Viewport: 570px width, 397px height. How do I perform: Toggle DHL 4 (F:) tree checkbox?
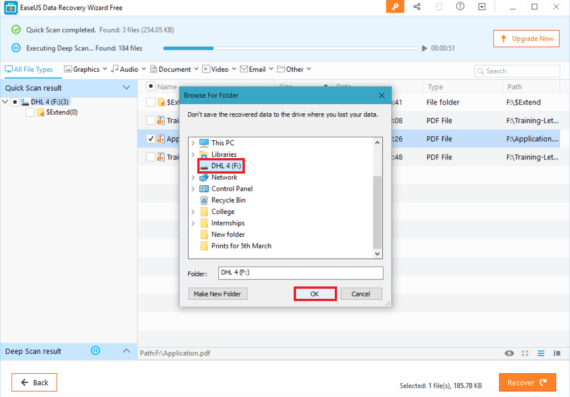coord(15,102)
